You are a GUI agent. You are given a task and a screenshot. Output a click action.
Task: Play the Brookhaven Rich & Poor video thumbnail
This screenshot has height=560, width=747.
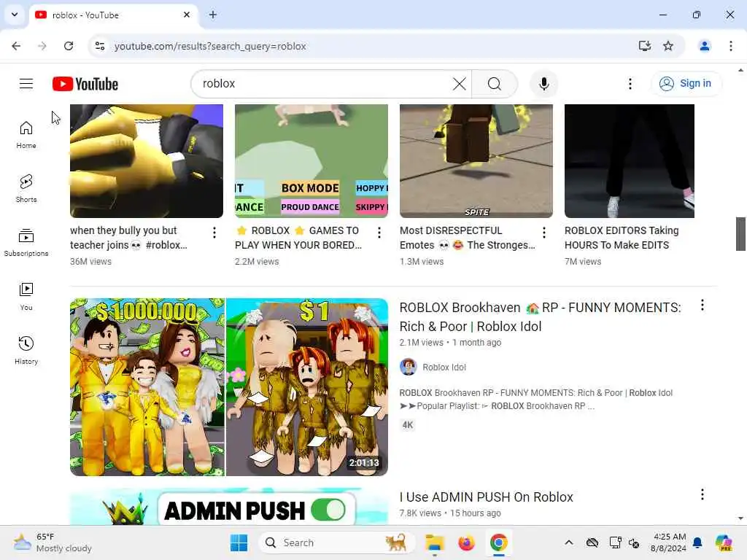point(228,387)
